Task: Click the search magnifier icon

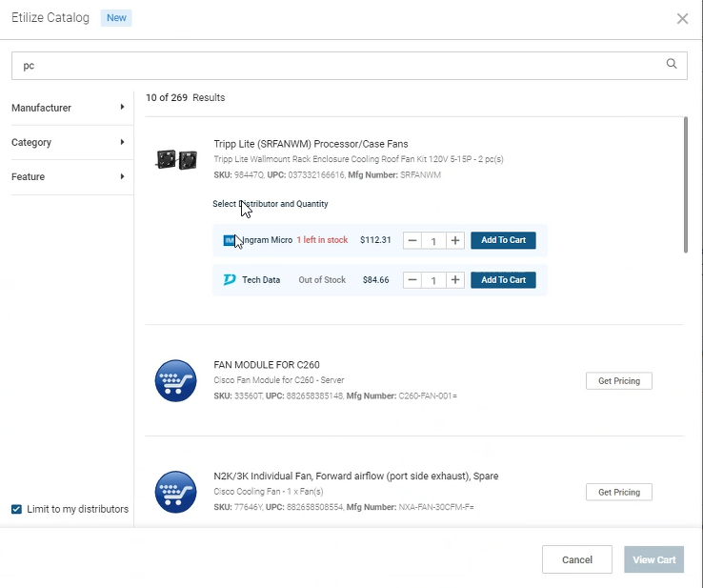Action: [672, 65]
